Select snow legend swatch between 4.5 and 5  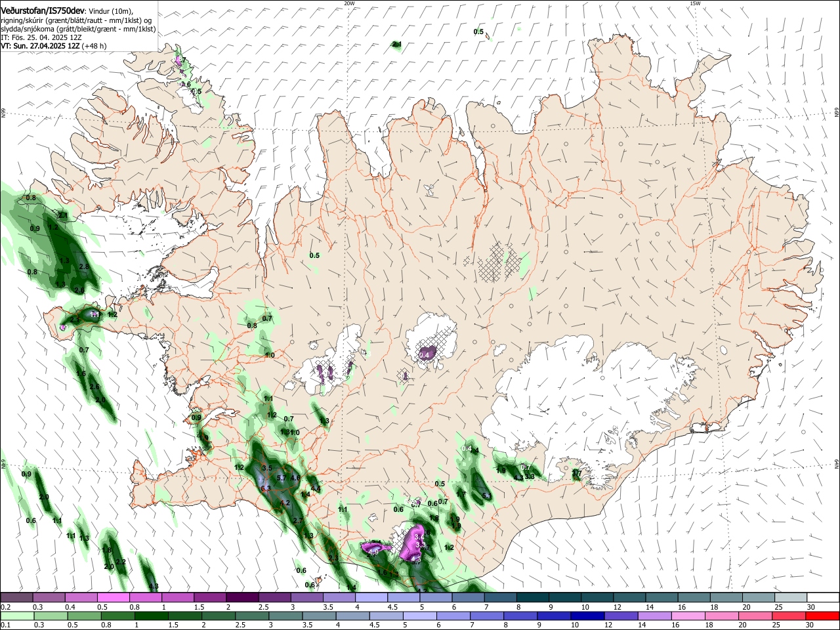404,598
